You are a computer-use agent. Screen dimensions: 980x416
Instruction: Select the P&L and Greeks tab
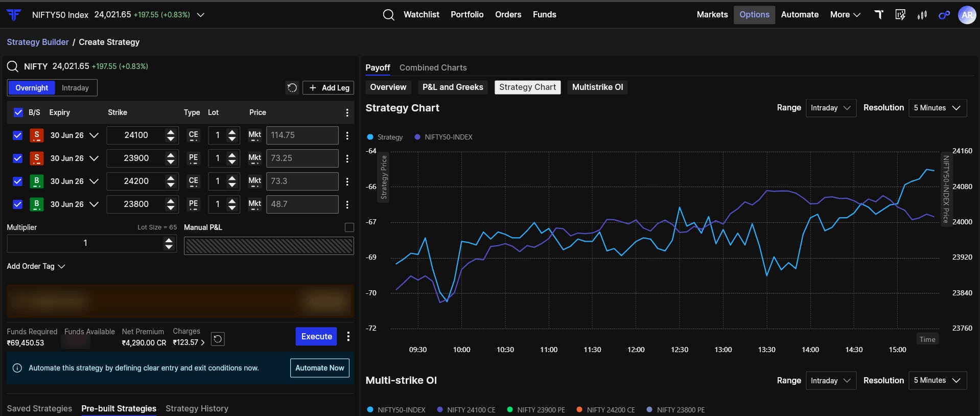(x=453, y=87)
